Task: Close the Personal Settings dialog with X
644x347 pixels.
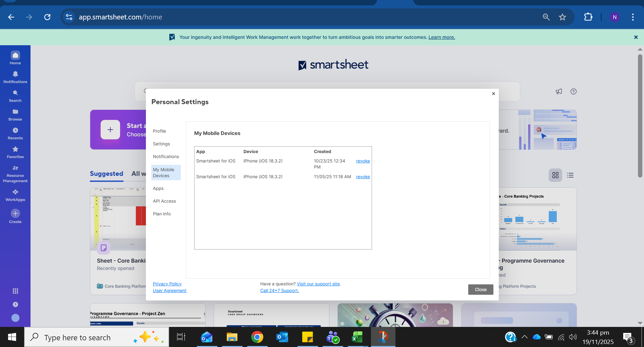Action: [493, 94]
